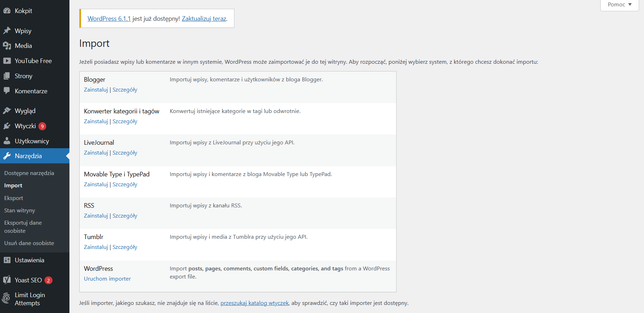Click the Ustawienia settings icon
644x313 pixels.
[7, 260]
